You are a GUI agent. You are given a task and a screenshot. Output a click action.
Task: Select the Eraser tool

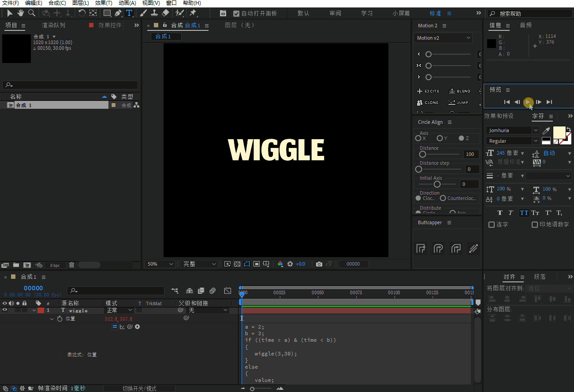click(x=165, y=13)
